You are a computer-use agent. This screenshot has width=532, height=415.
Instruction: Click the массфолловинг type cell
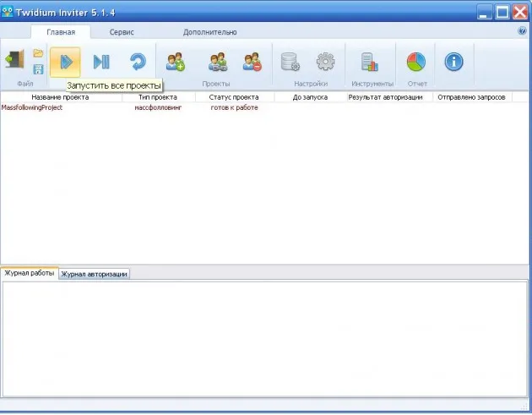pos(158,107)
